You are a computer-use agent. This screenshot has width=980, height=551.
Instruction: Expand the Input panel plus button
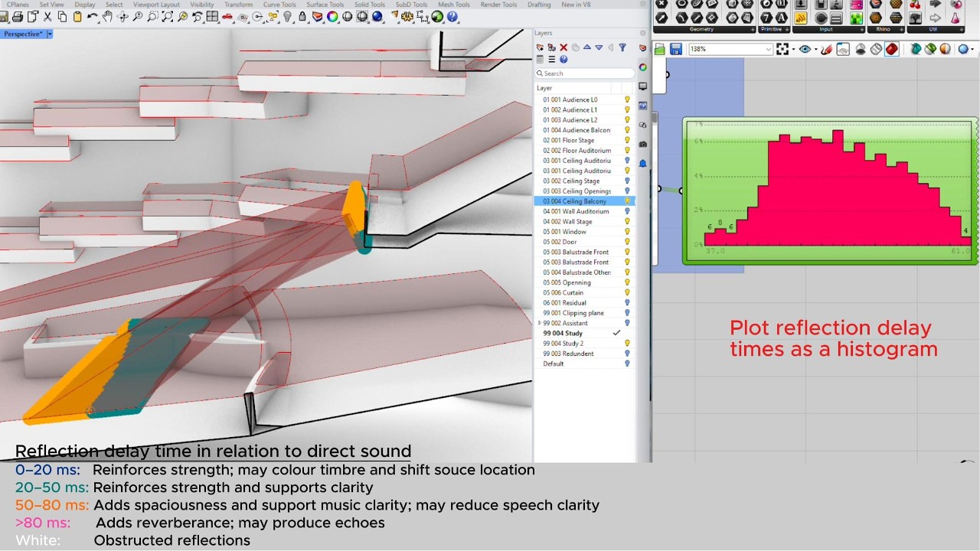point(863,30)
